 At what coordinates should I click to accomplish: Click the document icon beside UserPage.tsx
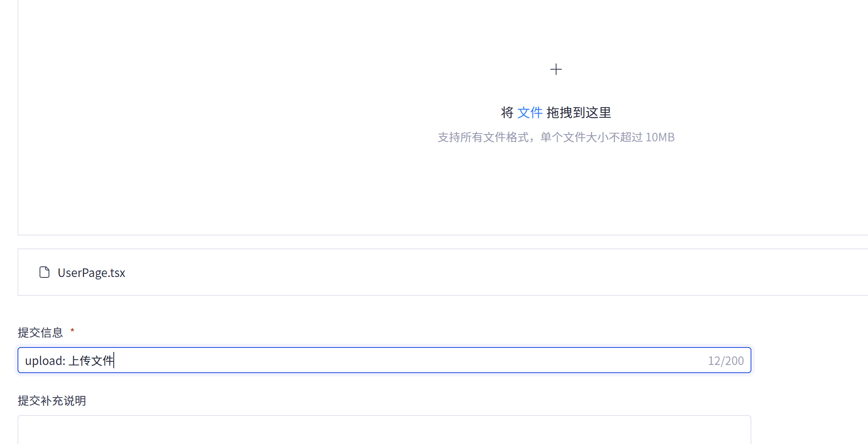44,272
